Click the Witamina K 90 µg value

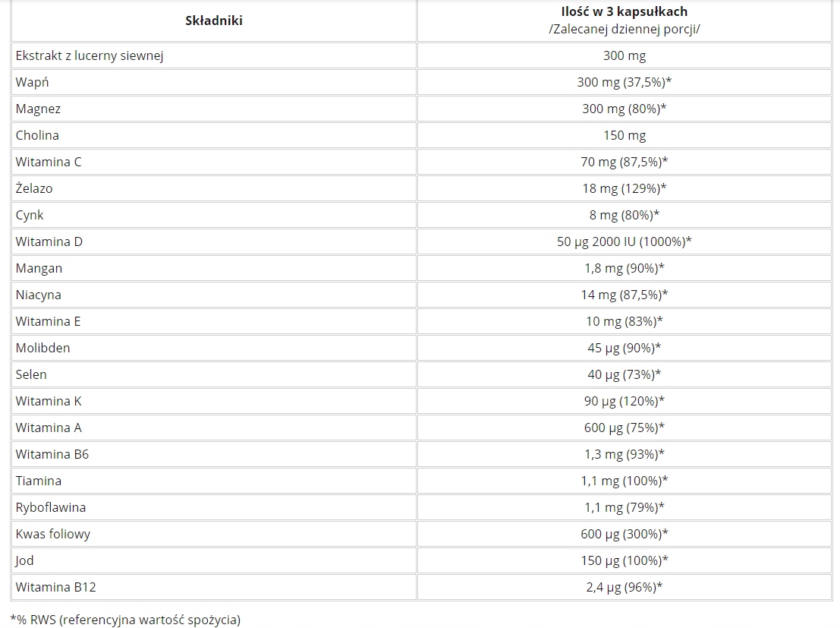[x=624, y=401]
